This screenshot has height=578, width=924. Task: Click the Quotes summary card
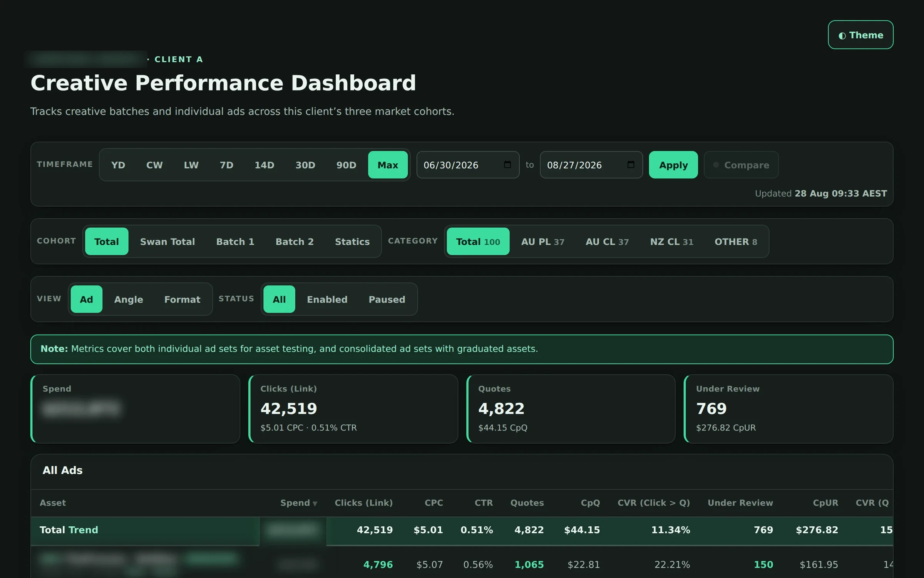(x=571, y=409)
